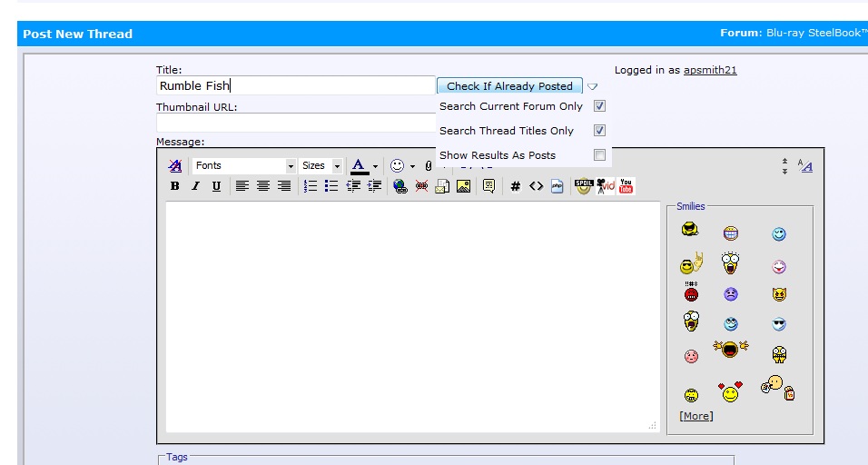
Task: Align message text left
Action: tap(242, 186)
